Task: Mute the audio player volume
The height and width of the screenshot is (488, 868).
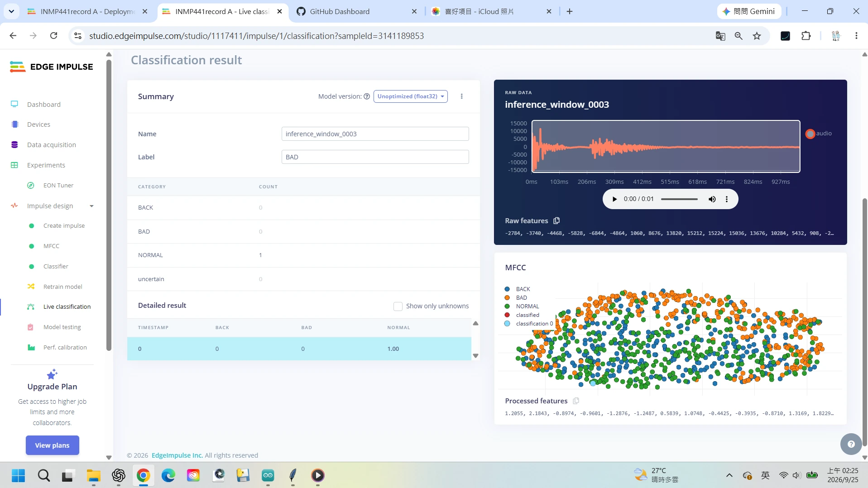Action: [712, 199]
